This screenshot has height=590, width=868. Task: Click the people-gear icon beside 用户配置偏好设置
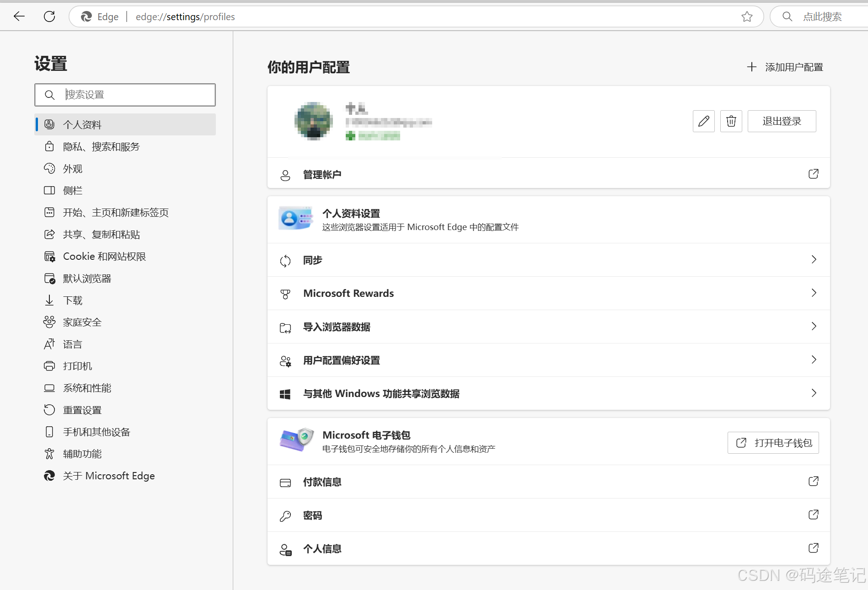[x=285, y=361]
